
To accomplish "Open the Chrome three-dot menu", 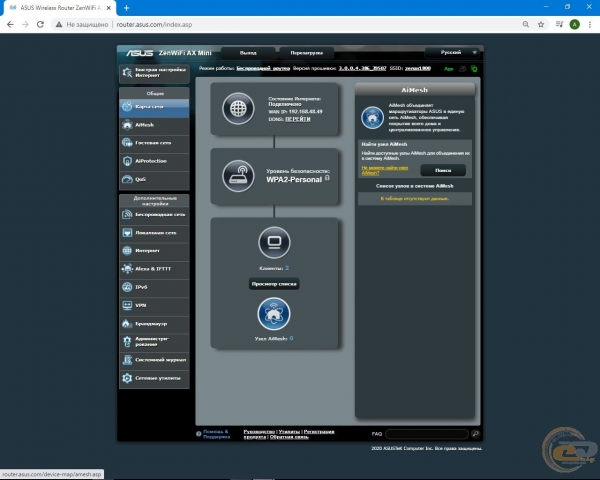I will 590,24.
